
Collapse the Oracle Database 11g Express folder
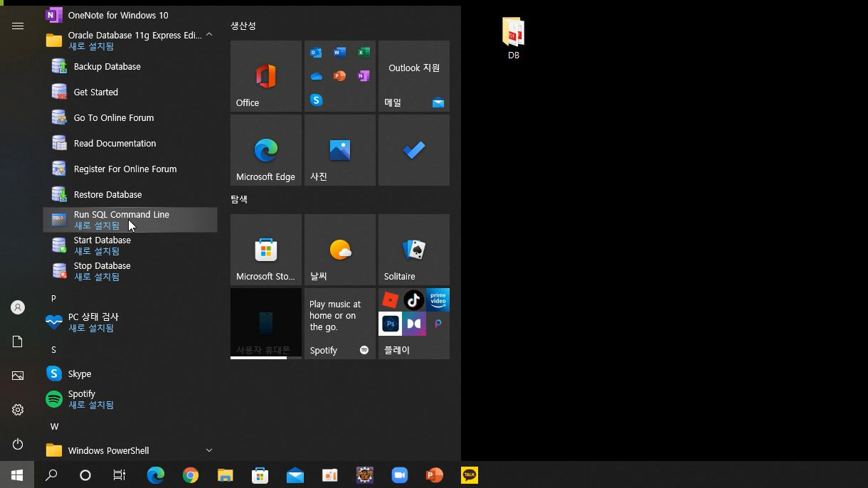point(130,40)
